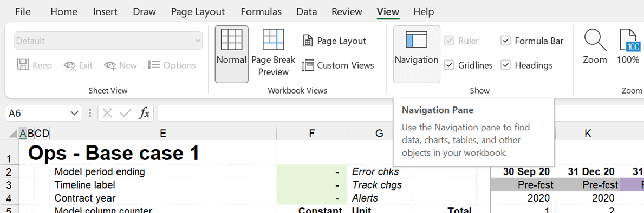Screen dimensions: 644x213
Task: Click the insert function fx icon
Action: [x=144, y=113]
